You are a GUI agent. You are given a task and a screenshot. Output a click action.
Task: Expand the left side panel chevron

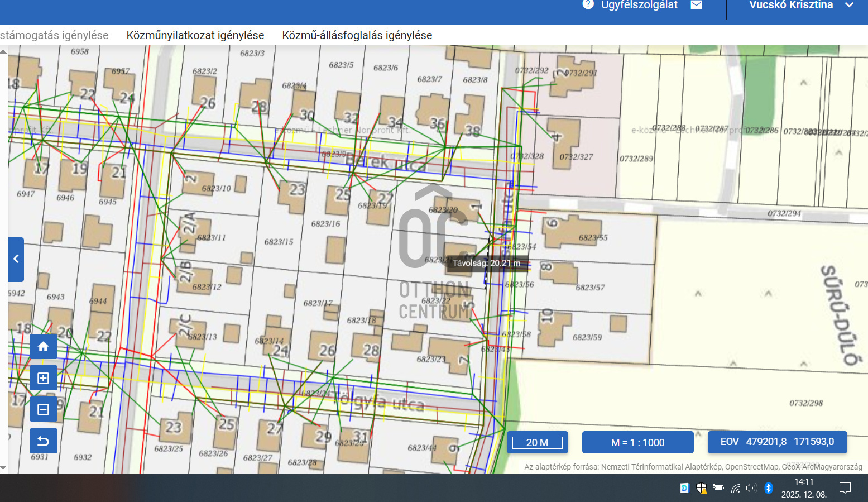tap(16, 259)
